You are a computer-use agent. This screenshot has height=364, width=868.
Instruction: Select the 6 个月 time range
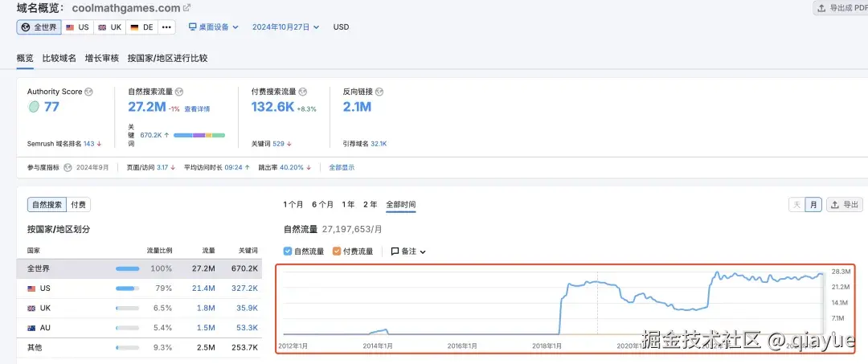(x=322, y=205)
